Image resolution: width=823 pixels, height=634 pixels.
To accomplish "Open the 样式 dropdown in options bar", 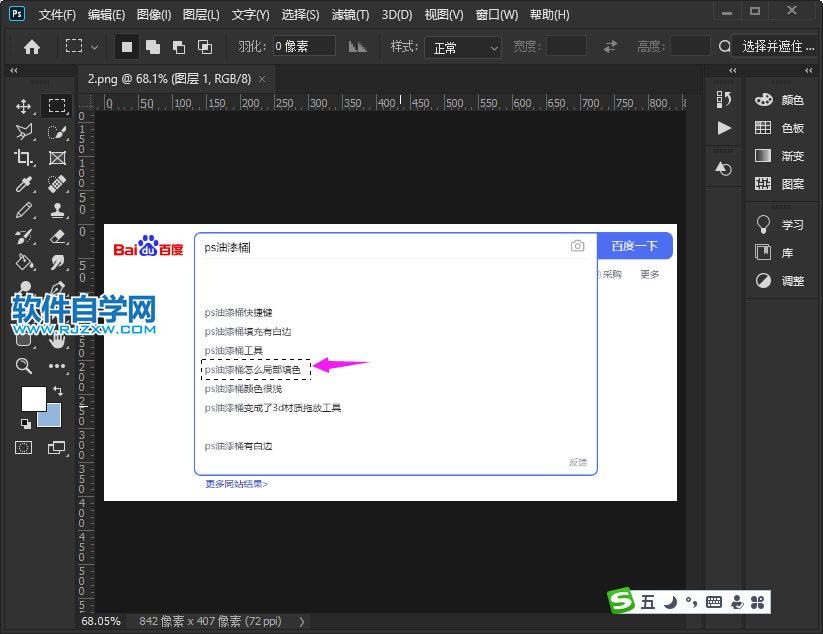I will [x=462, y=47].
